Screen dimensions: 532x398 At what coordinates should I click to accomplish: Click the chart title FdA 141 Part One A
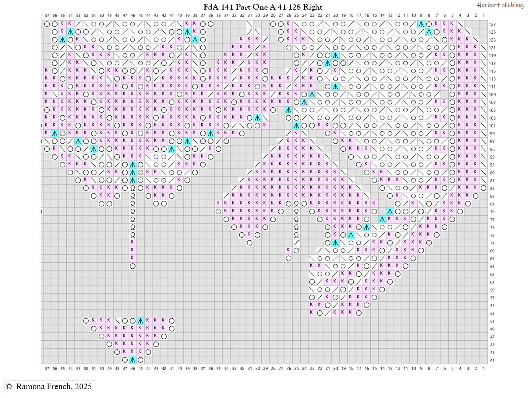click(263, 7)
